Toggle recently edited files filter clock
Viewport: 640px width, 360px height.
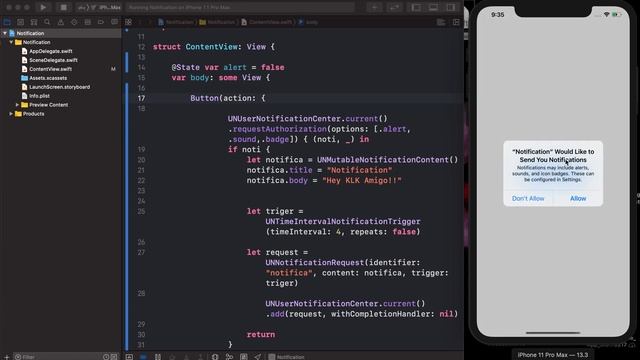point(106,357)
